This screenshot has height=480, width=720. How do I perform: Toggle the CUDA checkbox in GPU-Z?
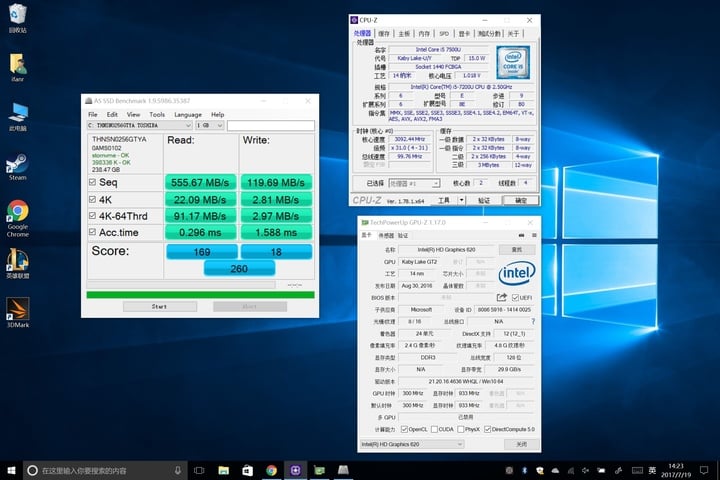click(434, 429)
